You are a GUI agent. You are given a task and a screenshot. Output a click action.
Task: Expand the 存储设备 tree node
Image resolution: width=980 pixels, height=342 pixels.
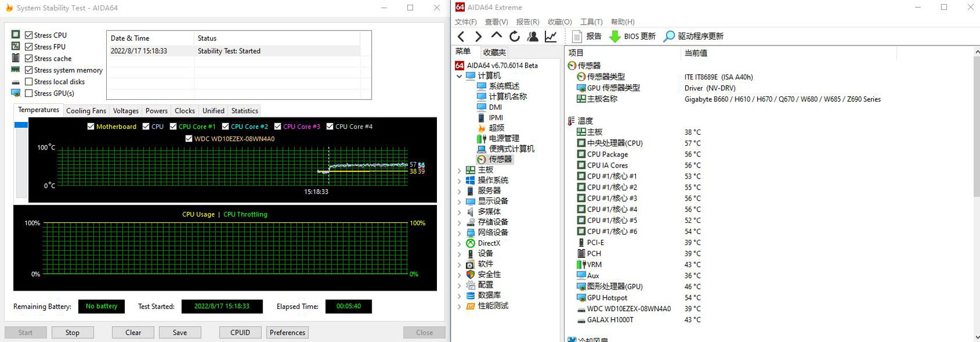459,222
